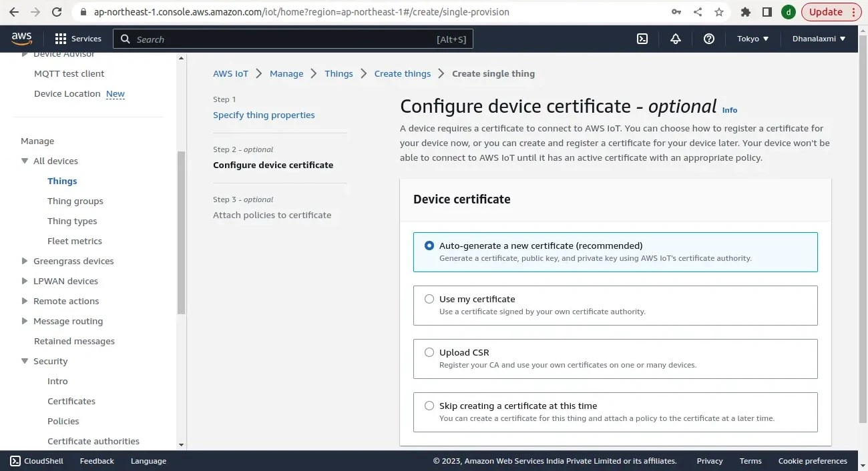The image size is (868, 471).
Task: Open Thing groups in the sidebar
Action: (x=75, y=201)
